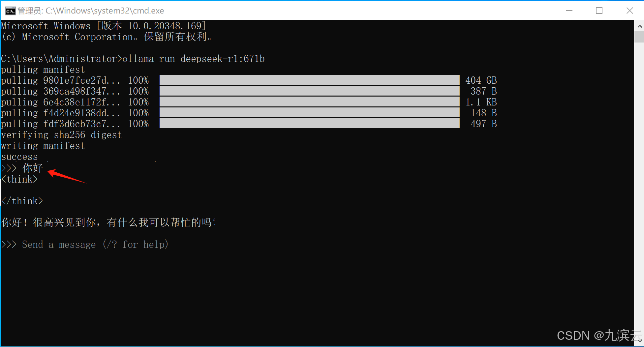This screenshot has width=644, height=347.
Task: Click the 'Microsoft Windows' version line
Action: 104,26
